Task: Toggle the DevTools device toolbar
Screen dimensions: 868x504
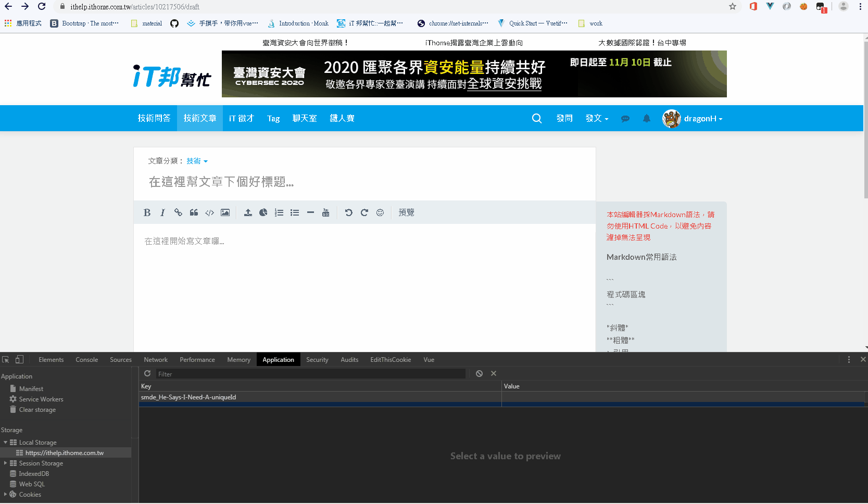Action: (19, 359)
